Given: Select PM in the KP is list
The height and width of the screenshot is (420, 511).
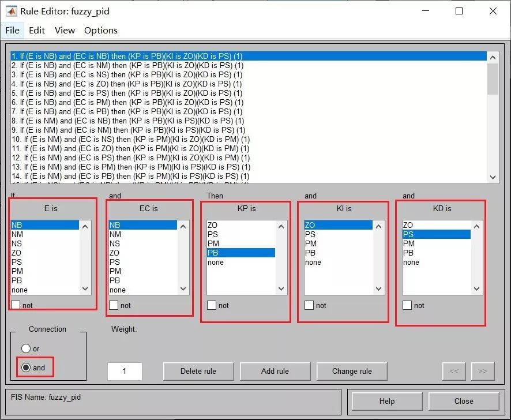Looking at the screenshot, I should 241,243.
